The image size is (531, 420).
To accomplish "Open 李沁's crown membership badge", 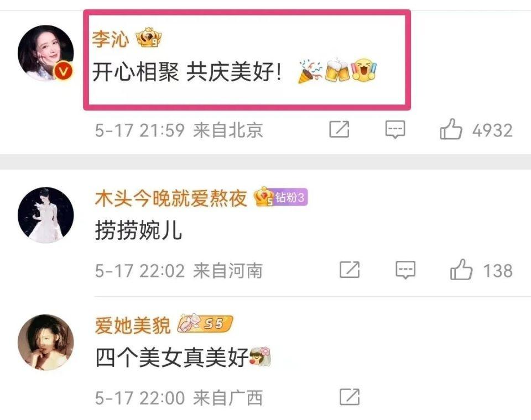I will [149, 37].
